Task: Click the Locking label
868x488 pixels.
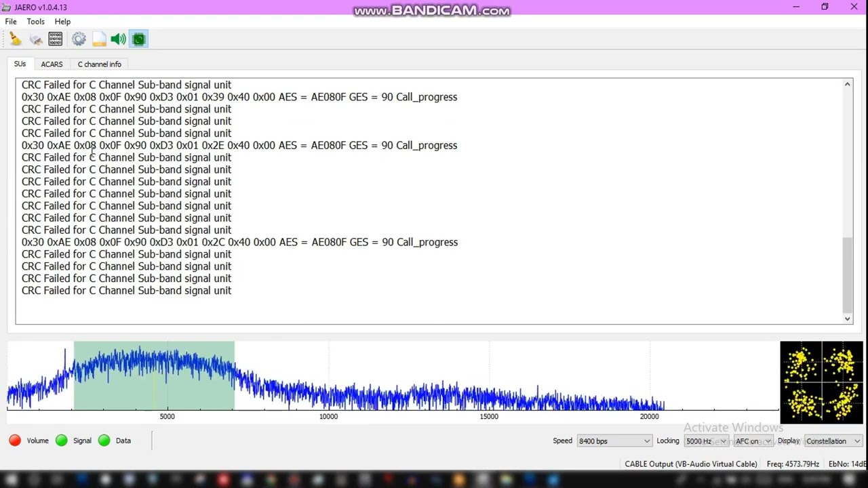Action: [668, 441]
